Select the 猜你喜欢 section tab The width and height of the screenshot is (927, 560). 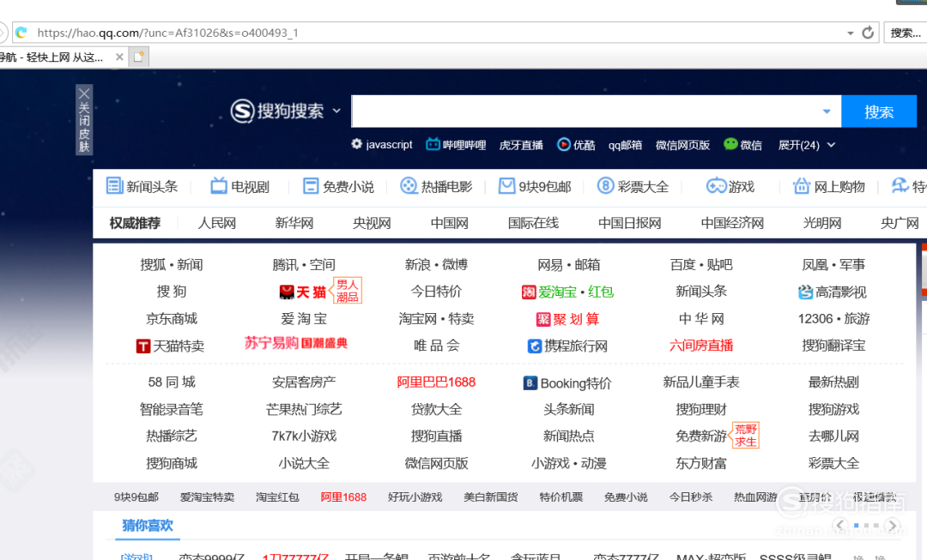[148, 525]
